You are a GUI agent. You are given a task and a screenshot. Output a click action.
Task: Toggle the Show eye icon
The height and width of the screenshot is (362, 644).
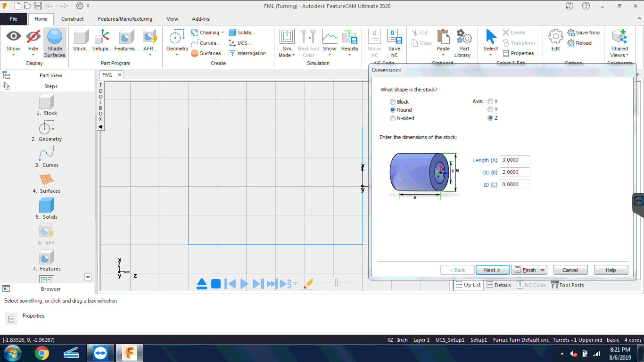(x=13, y=37)
